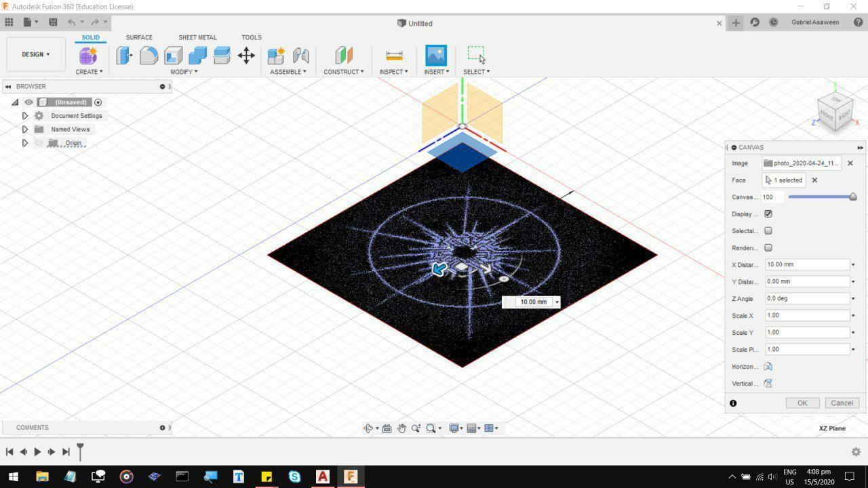This screenshot has height=488, width=868.
Task: Select the Offset Plane construct tool
Action: click(x=344, y=56)
